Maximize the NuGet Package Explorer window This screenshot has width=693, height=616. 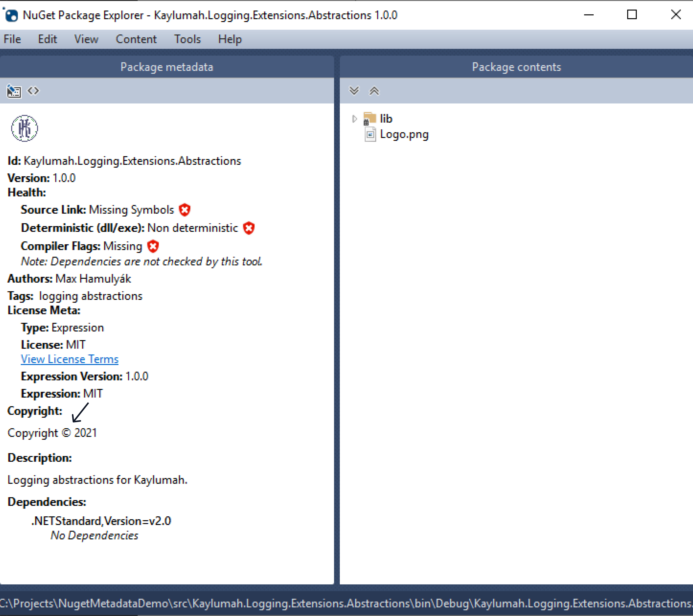[632, 15]
